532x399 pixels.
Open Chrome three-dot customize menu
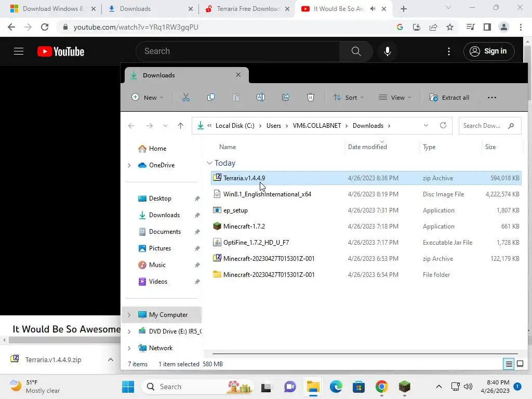point(521,27)
